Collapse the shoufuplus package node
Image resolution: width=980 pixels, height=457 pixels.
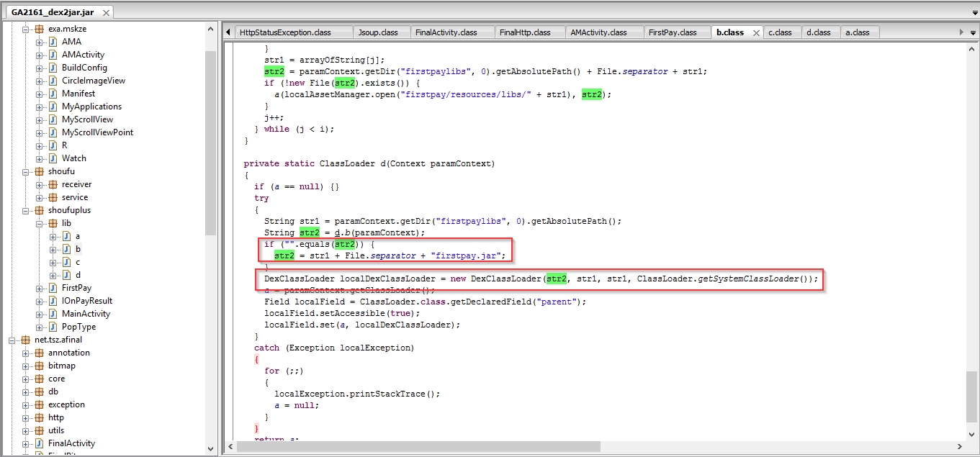click(x=26, y=210)
